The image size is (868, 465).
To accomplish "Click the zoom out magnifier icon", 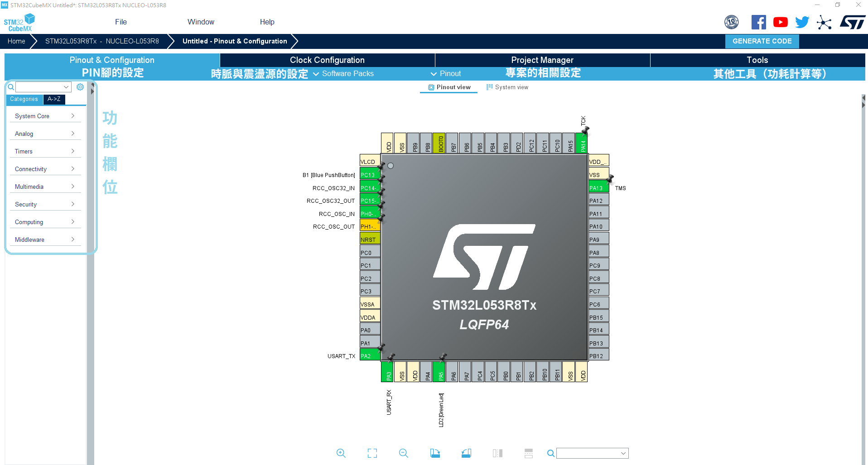I will tap(403, 453).
